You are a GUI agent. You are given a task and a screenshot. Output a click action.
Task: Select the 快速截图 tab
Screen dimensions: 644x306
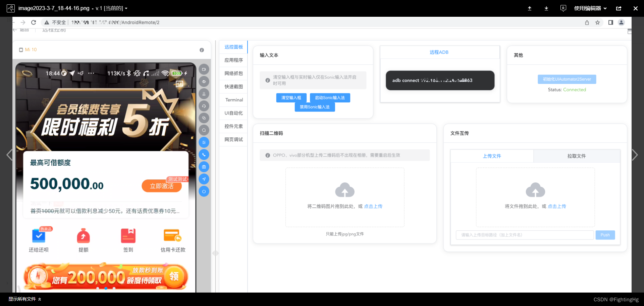[233, 87]
